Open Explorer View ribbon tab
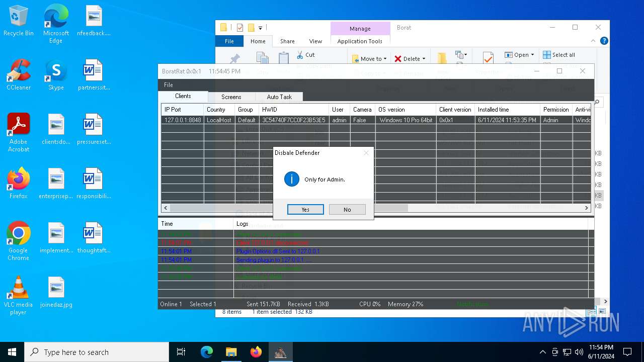 315,41
